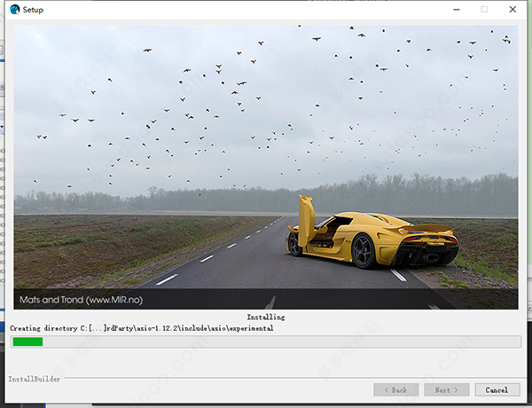This screenshot has height=408, width=532.
Task: Click the disabled maximize button
Action: click(x=484, y=10)
